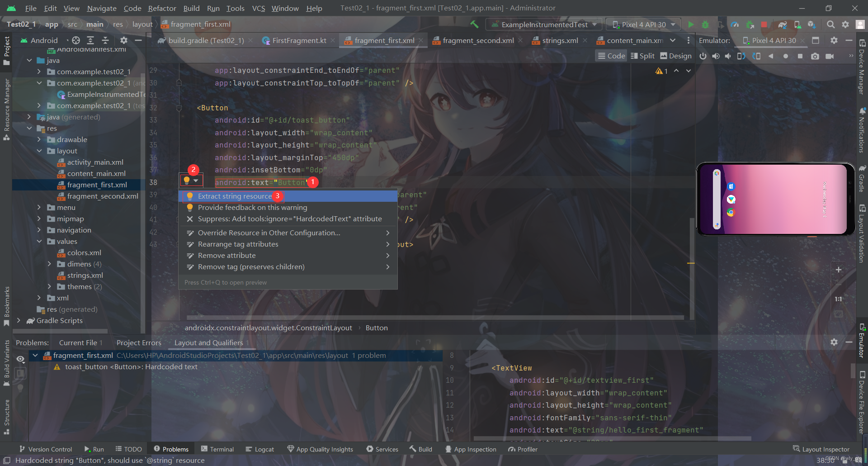Image resolution: width=868 pixels, height=466 pixels.
Task: Choose Suppress: Add tools:ignore HardcodedText option
Action: [288, 219]
